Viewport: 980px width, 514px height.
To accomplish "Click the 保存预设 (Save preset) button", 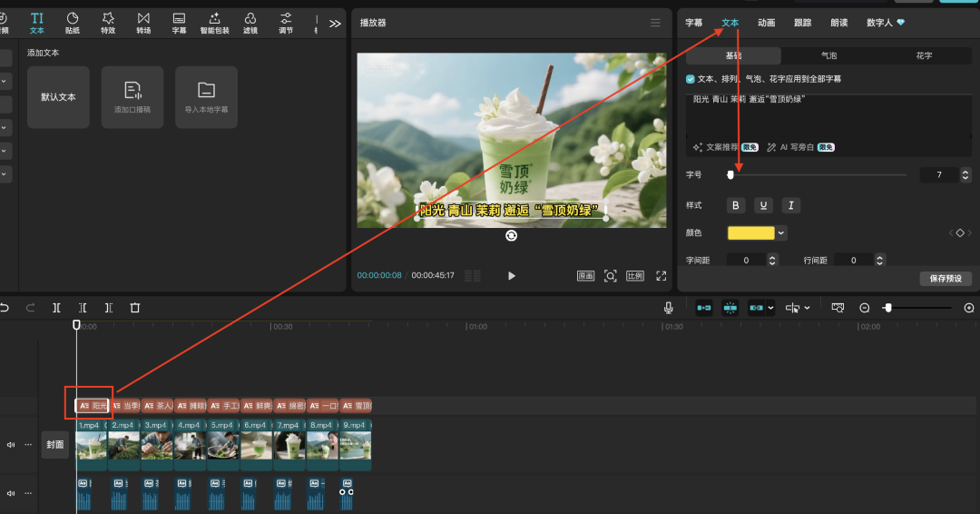I will click(x=946, y=279).
